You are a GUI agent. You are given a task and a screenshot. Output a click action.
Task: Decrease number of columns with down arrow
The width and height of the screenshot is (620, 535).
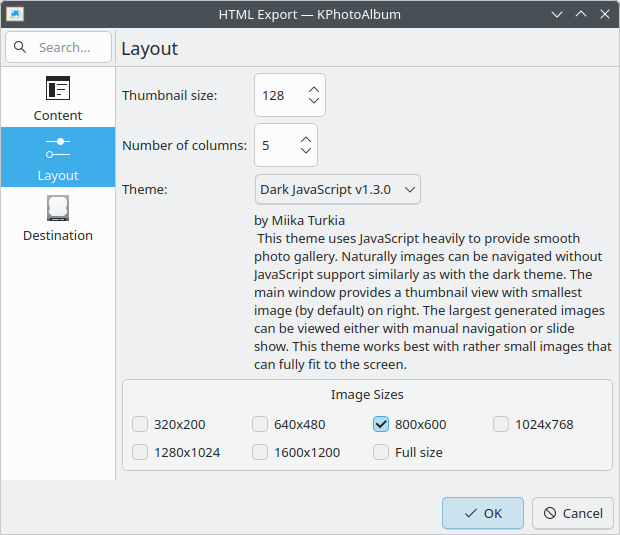click(x=305, y=152)
